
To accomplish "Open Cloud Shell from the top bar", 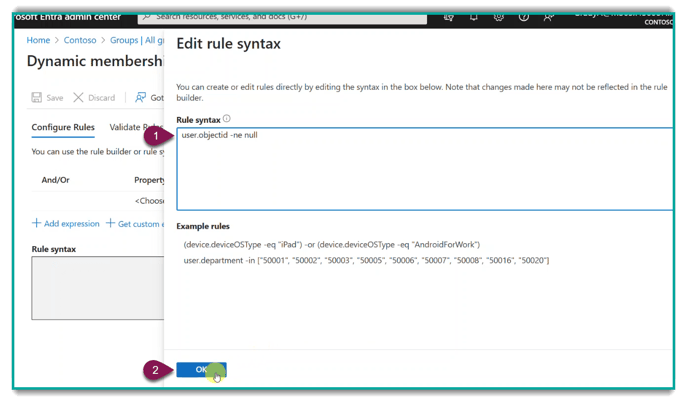I will pyautogui.click(x=449, y=17).
